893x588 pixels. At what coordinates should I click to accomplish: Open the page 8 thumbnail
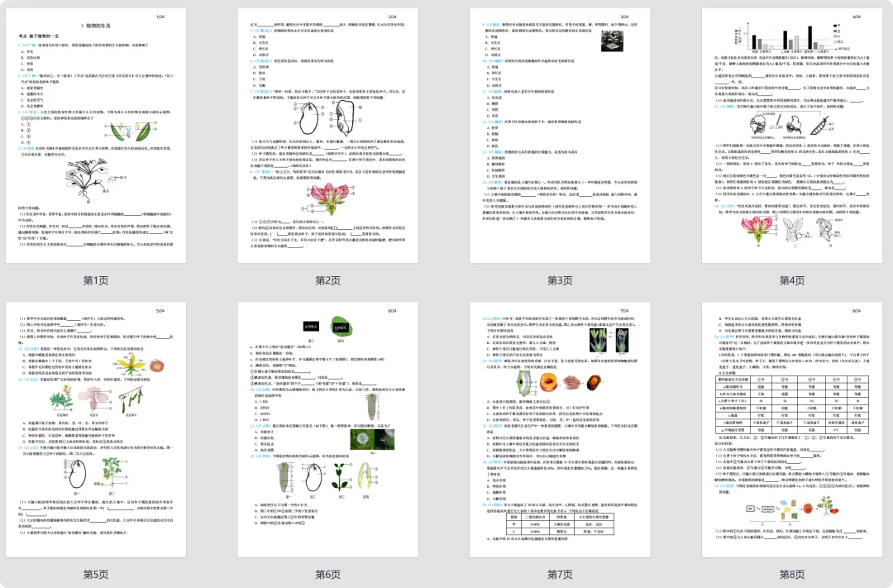coord(792,429)
